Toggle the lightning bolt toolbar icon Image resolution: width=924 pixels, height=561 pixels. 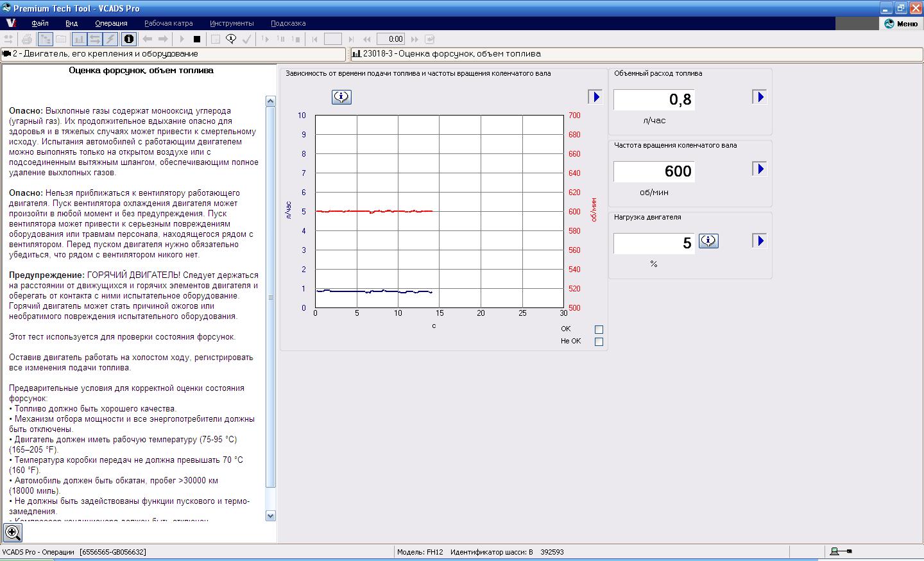point(110,39)
